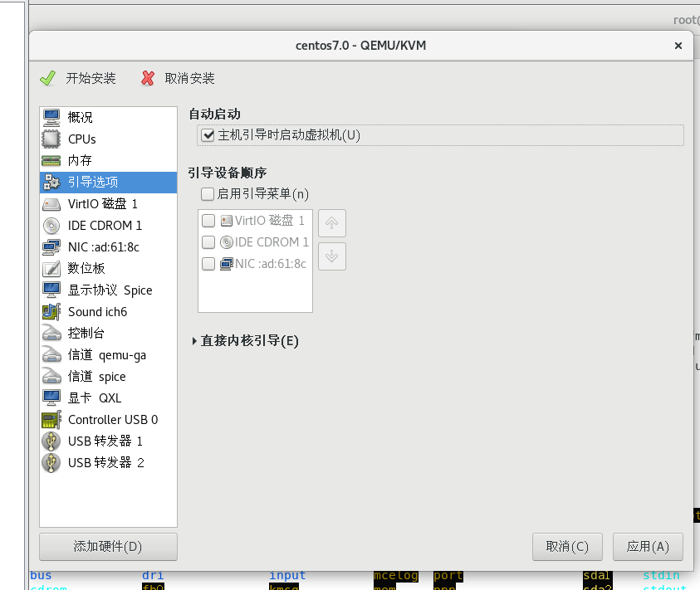
Task: Expand 直接内核引导(E) section
Action: coord(194,341)
